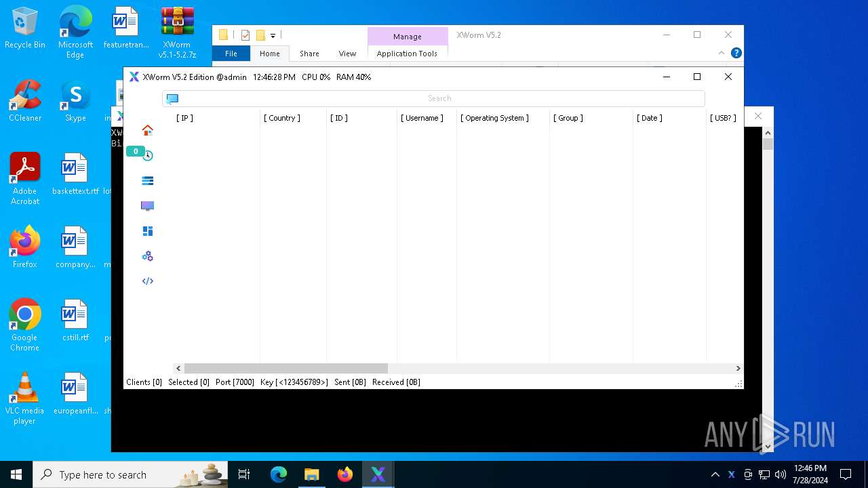868x488 pixels.
Task: Open the Application Tools tab in File Explorer
Action: point(407,54)
